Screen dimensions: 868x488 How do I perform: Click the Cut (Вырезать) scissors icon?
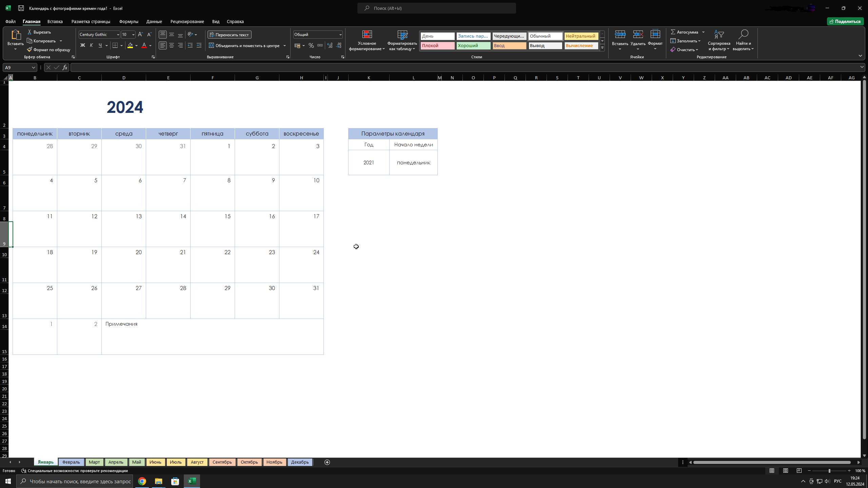[x=29, y=32]
